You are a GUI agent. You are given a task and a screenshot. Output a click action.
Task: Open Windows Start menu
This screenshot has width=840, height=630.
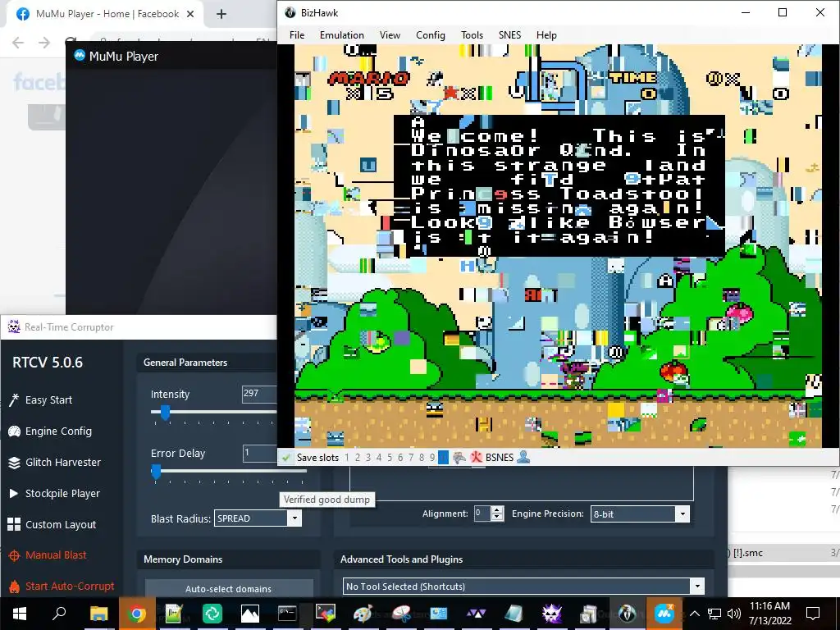pyautogui.click(x=20, y=613)
